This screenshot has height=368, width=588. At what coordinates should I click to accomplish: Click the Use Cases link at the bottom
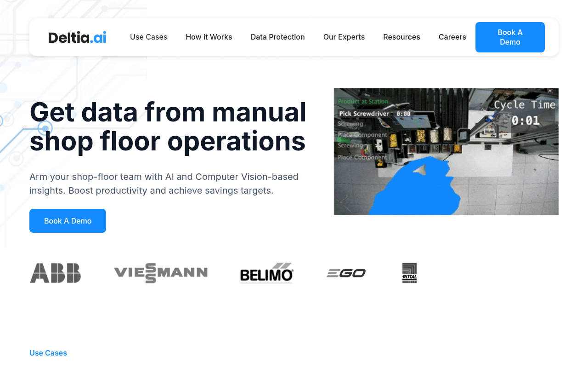[x=48, y=353]
